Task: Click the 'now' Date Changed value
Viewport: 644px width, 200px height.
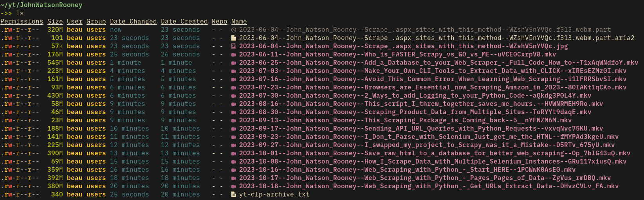Action: click(x=116, y=30)
